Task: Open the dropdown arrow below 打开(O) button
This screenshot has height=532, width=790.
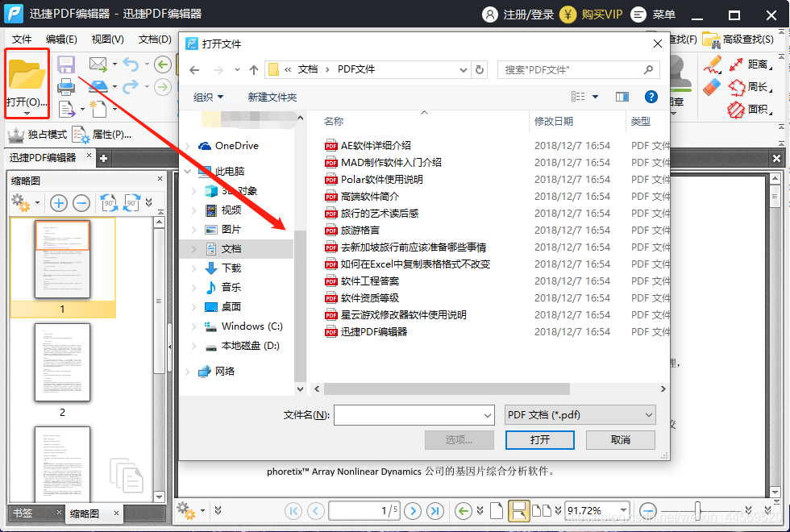Action: pyautogui.click(x=27, y=114)
